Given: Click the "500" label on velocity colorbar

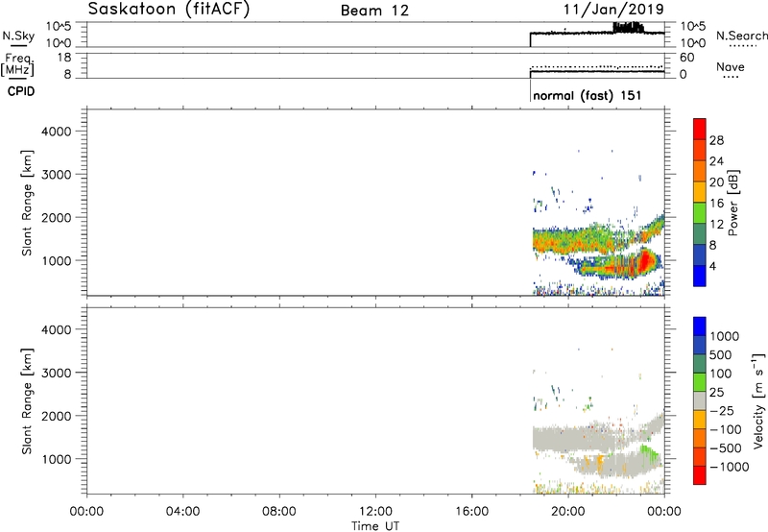Looking at the screenshot, I should 723,354.
